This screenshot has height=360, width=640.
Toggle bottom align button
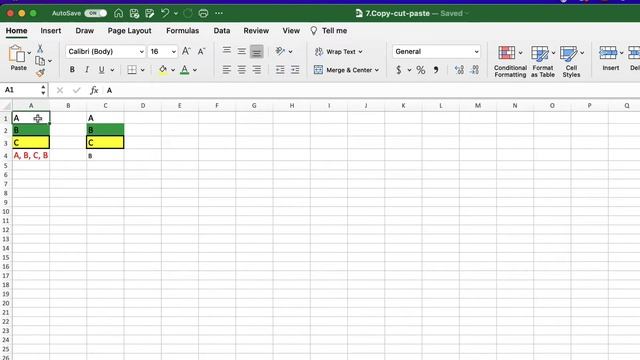point(257,51)
